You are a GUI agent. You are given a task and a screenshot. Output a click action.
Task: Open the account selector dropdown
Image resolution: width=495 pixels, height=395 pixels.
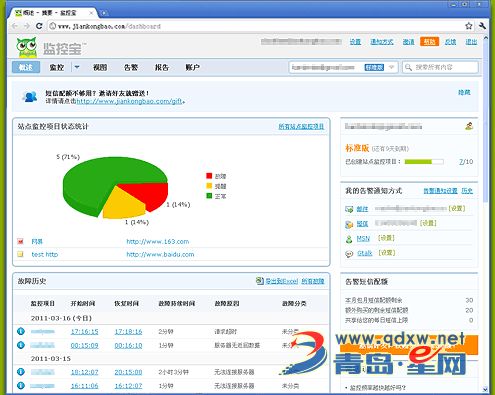[392, 67]
